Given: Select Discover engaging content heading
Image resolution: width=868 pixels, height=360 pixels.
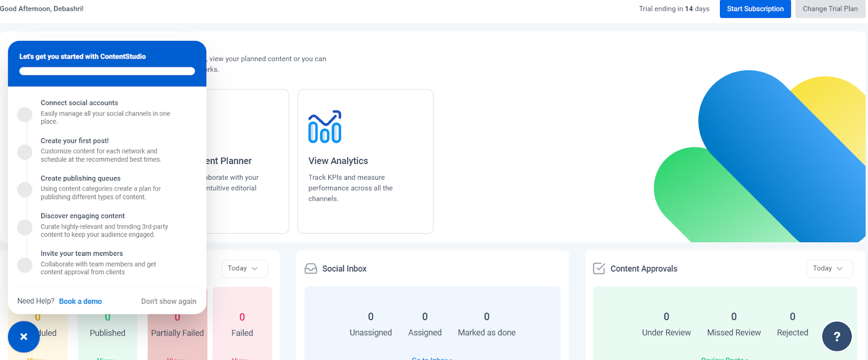Looking at the screenshot, I should (82, 216).
